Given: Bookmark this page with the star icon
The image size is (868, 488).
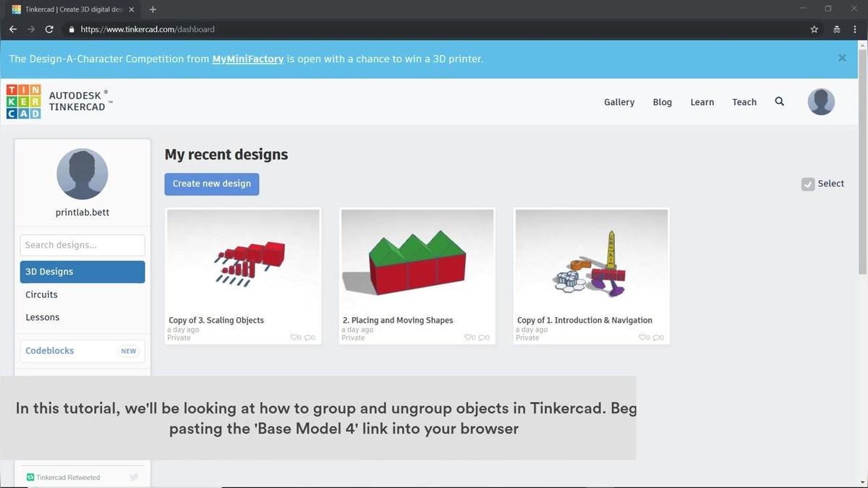Looking at the screenshot, I should click(x=814, y=30).
